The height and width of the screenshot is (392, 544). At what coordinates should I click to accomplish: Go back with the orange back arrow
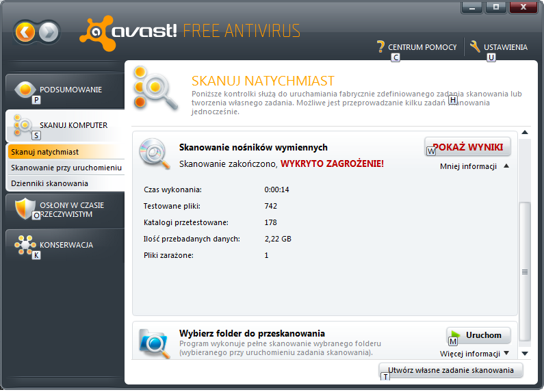tap(25, 32)
